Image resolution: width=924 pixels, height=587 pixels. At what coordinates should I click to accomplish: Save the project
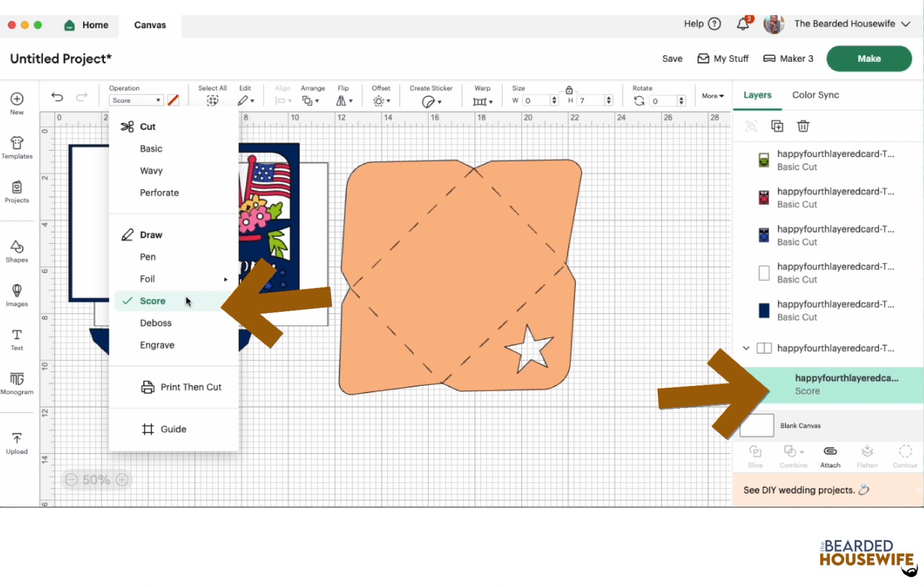click(672, 59)
